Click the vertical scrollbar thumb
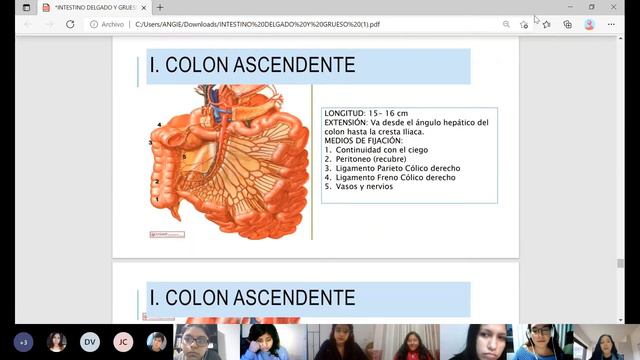 tap(620, 264)
